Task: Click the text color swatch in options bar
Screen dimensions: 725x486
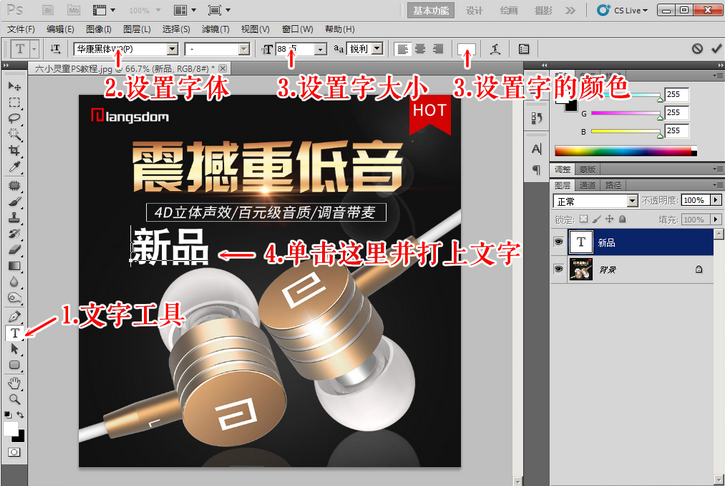Action: click(466, 49)
